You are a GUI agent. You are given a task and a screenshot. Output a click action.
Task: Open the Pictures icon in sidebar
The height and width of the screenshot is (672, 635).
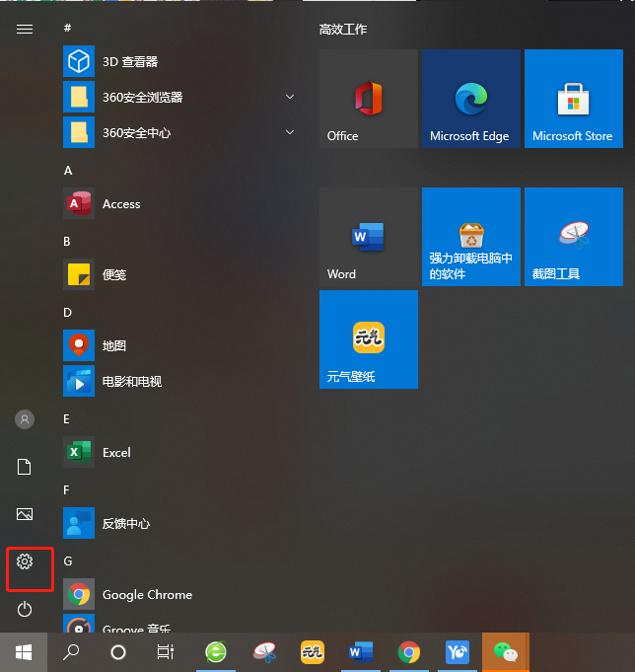tap(25, 514)
